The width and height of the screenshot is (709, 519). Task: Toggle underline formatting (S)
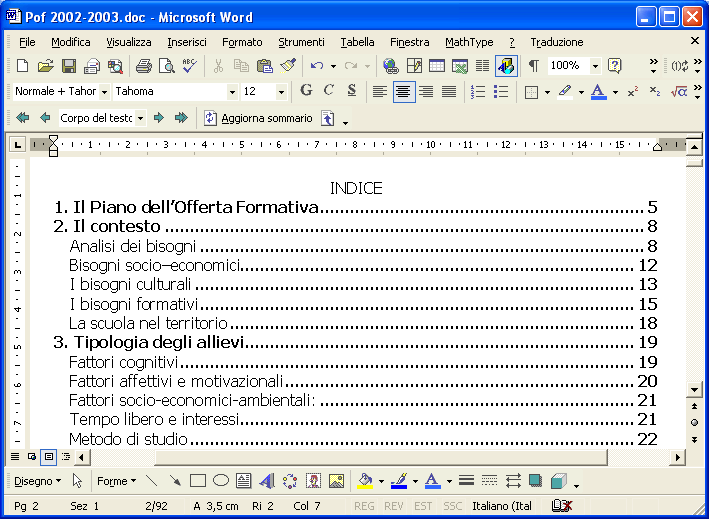[352, 91]
